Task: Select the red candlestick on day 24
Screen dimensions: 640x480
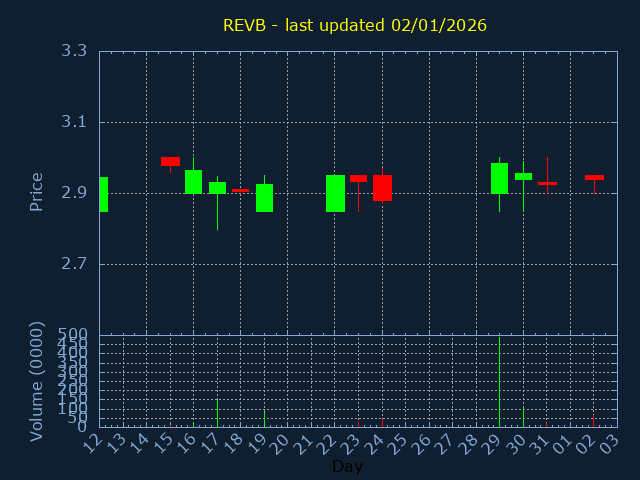Action: [x=382, y=188]
